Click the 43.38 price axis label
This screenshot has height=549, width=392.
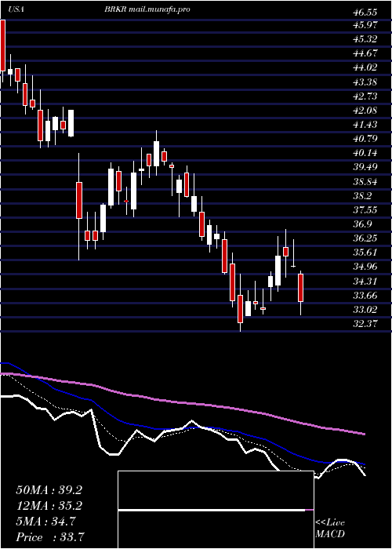[365, 82]
